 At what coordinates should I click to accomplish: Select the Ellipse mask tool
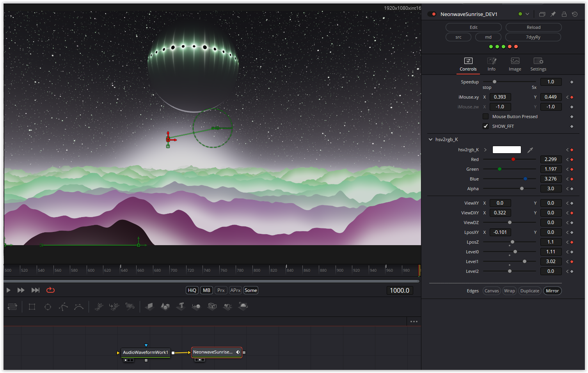click(x=48, y=307)
